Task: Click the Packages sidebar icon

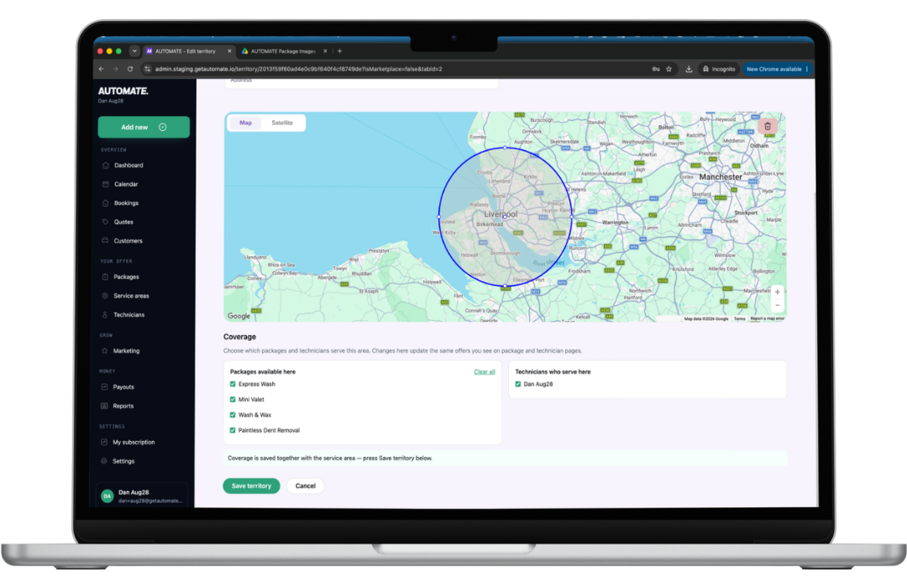Action: (x=105, y=276)
